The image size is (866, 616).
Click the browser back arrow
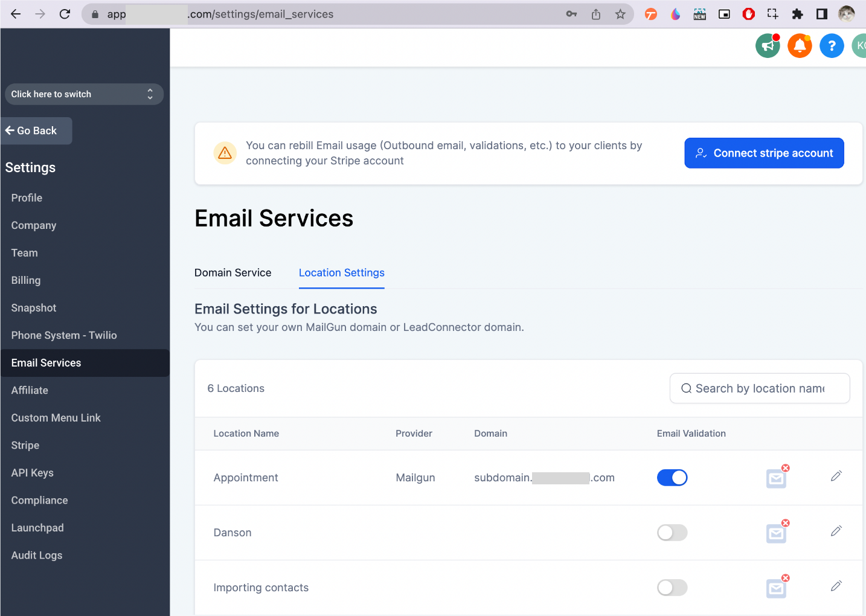16,14
